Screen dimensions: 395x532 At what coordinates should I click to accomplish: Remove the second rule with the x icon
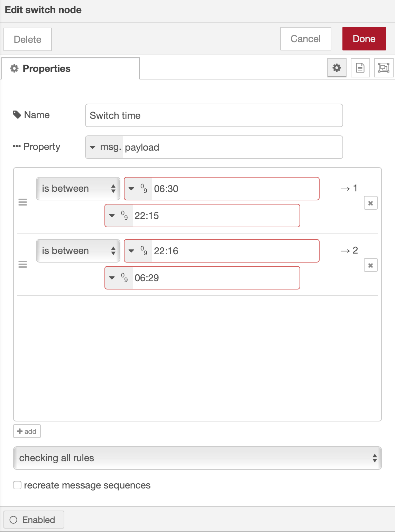(370, 265)
